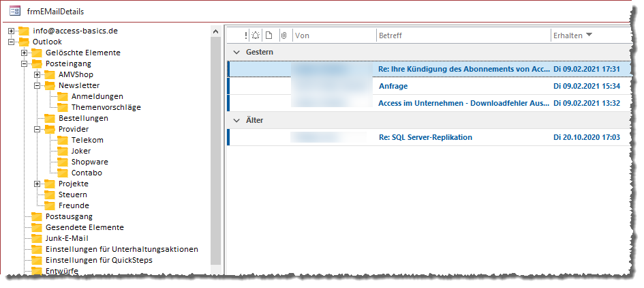
Task: Select the Themenvorschläge folder
Action: coord(106,107)
